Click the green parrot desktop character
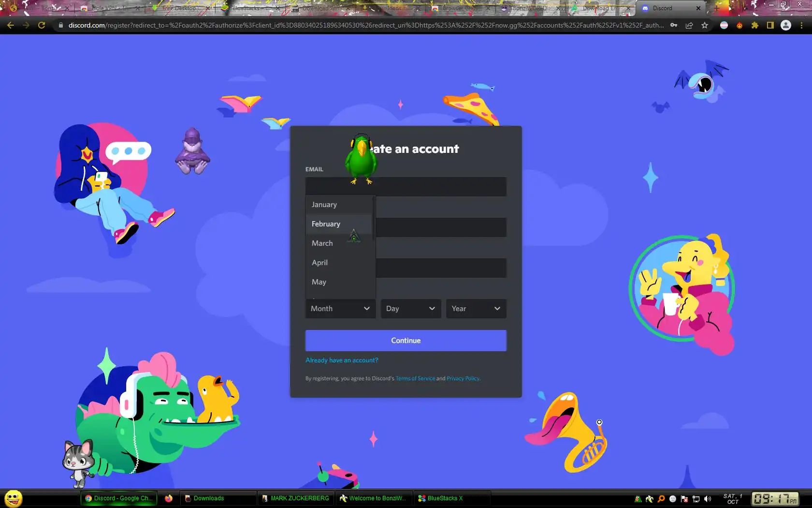The image size is (812, 508). tap(361, 160)
